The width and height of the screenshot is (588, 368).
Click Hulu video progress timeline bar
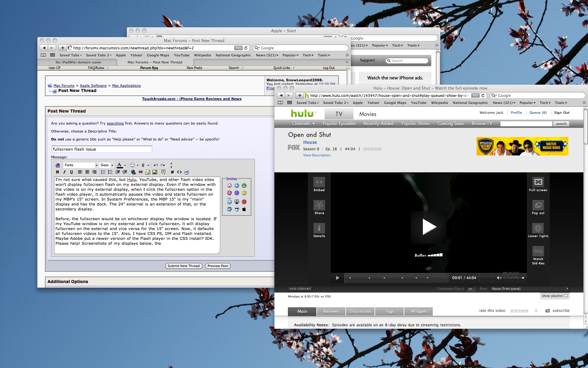coord(396,278)
